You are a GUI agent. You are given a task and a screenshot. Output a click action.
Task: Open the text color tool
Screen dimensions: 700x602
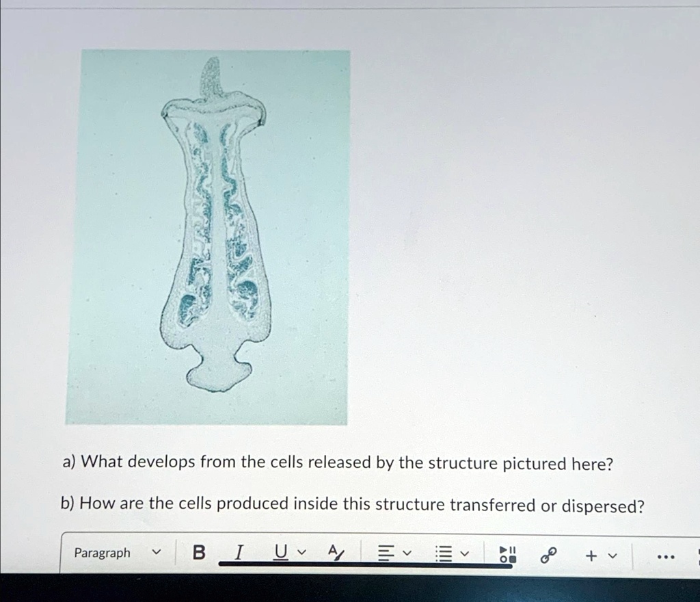334,553
